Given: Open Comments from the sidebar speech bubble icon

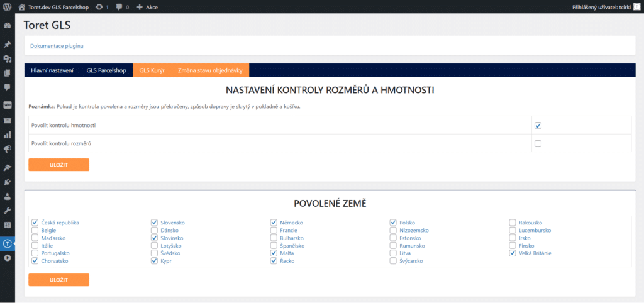Looking at the screenshot, I should pyautogui.click(x=7, y=87).
